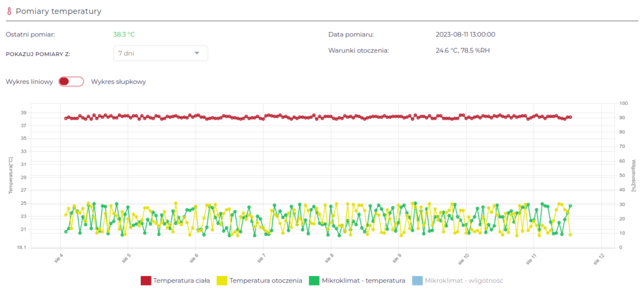
Task: Show the Mikroklimat - wilgotność series via legend label
Action: click(464, 281)
